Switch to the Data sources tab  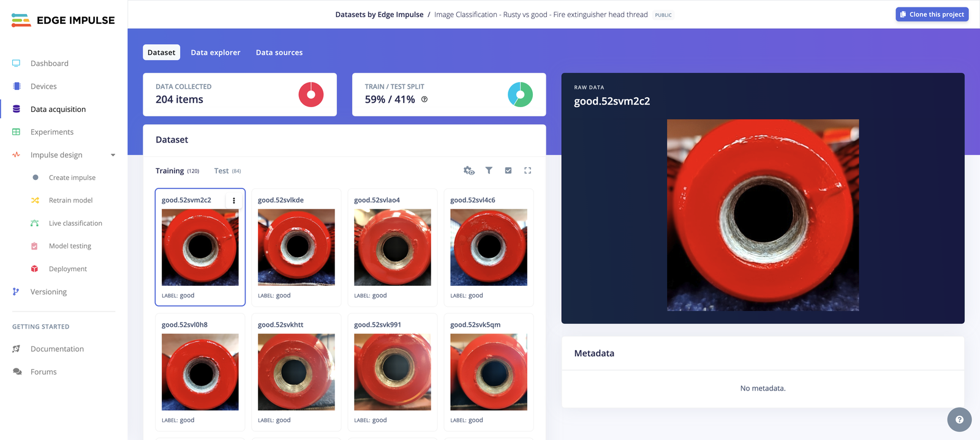[x=279, y=52]
